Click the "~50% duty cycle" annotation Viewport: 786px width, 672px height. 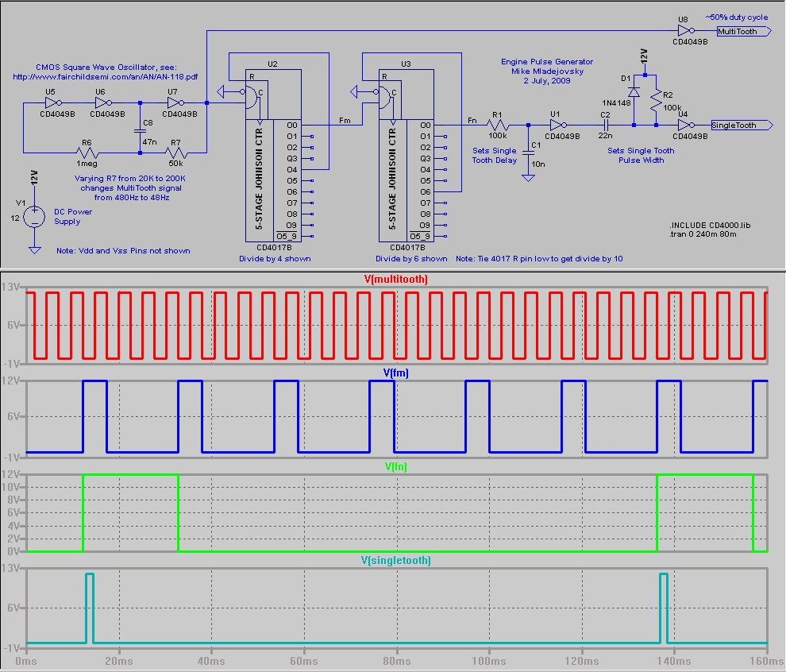tap(737, 17)
